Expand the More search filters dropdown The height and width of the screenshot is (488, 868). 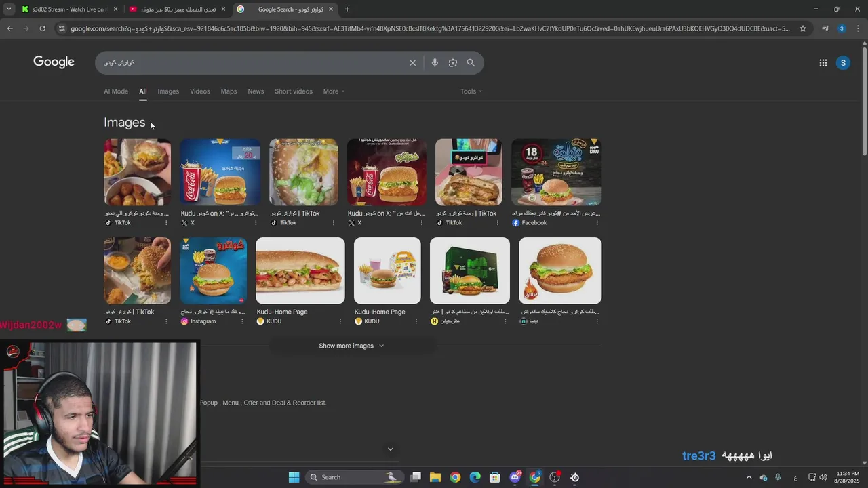click(x=334, y=91)
